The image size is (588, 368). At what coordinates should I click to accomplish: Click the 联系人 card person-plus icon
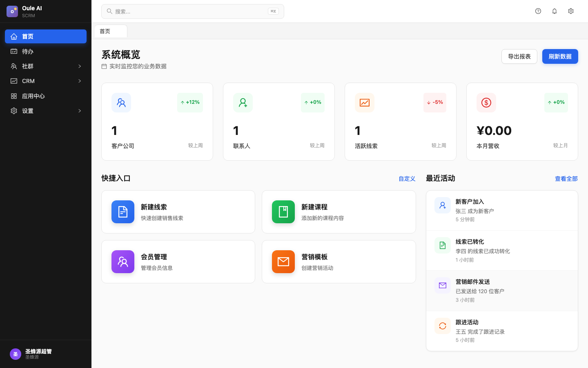243,103
